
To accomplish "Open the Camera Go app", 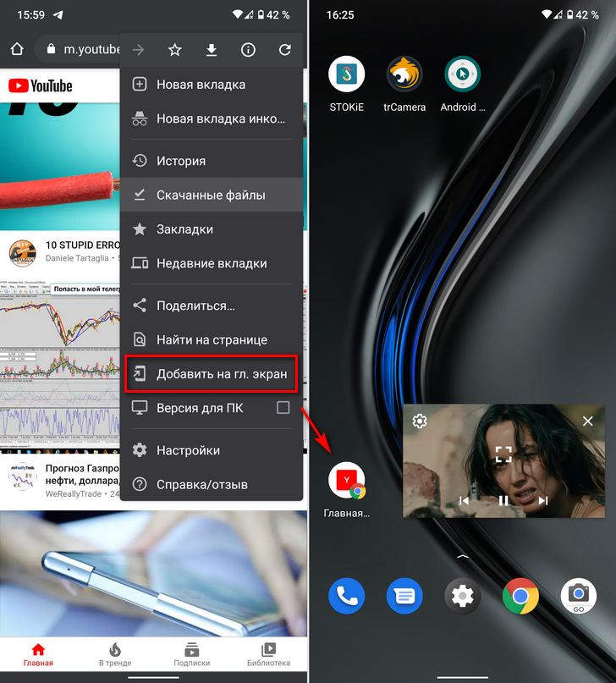I will [579, 596].
